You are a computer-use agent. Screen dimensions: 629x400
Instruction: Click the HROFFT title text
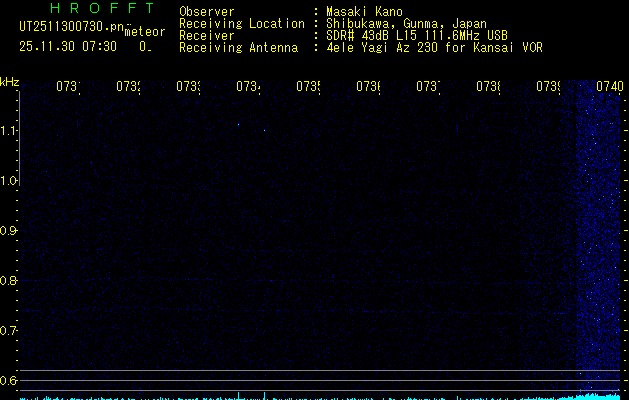102,8
